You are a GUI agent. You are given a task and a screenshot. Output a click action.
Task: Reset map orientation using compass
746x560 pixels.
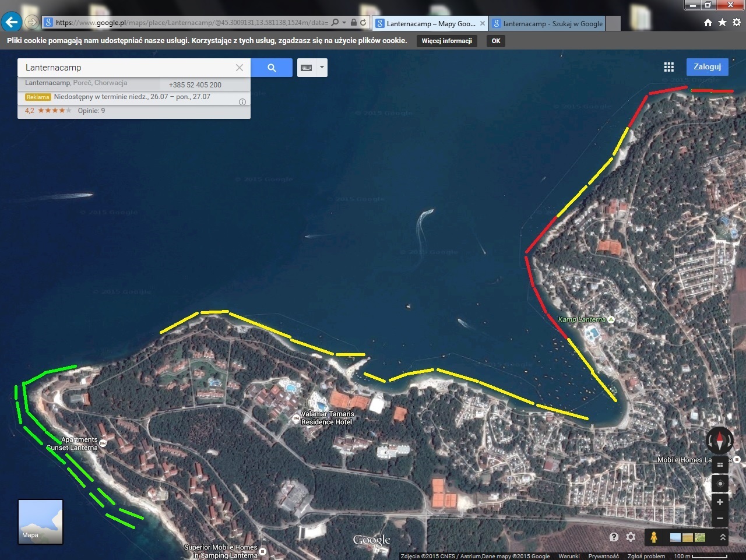point(720,440)
